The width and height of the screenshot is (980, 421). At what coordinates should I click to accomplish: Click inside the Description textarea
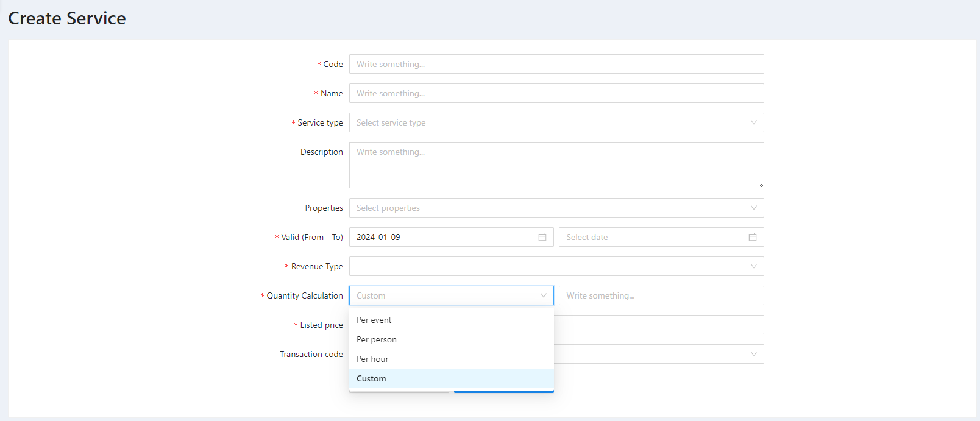[556, 165]
